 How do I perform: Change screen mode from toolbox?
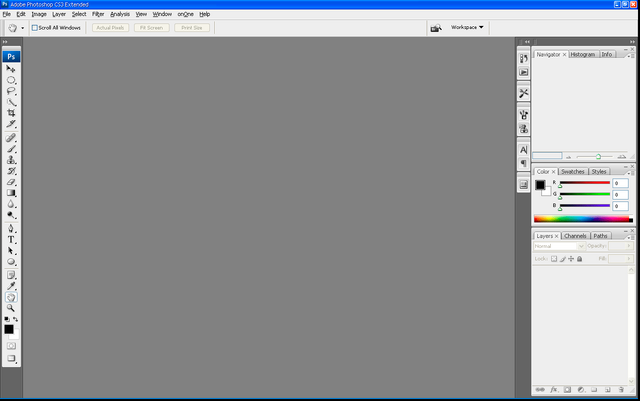11,359
